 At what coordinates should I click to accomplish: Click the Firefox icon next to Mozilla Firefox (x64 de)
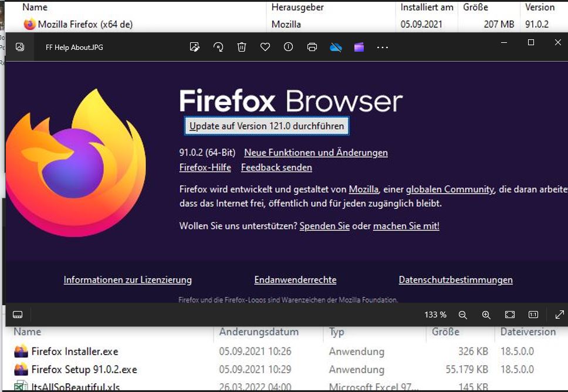pos(29,24)
